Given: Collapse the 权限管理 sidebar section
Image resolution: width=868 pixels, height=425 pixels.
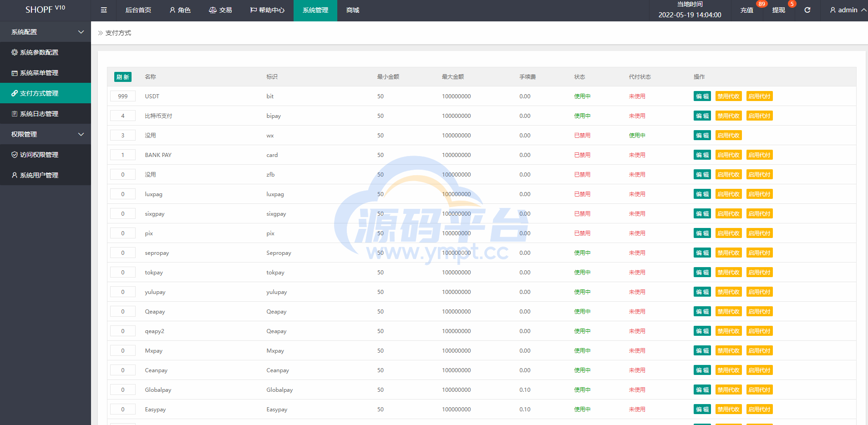Looking at the screenshot, I should (x=46, y=134).
